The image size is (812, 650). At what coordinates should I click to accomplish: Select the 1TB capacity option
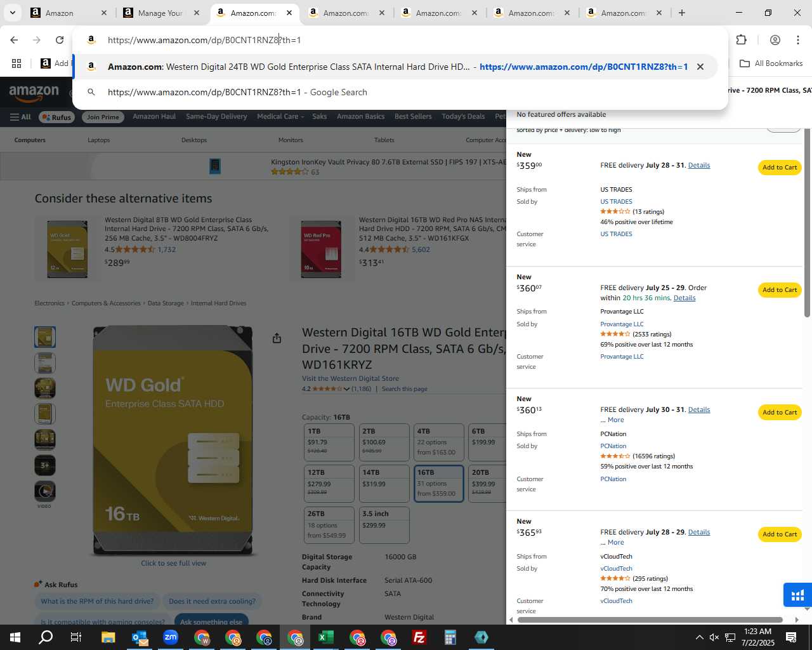[x=329, y=442]
